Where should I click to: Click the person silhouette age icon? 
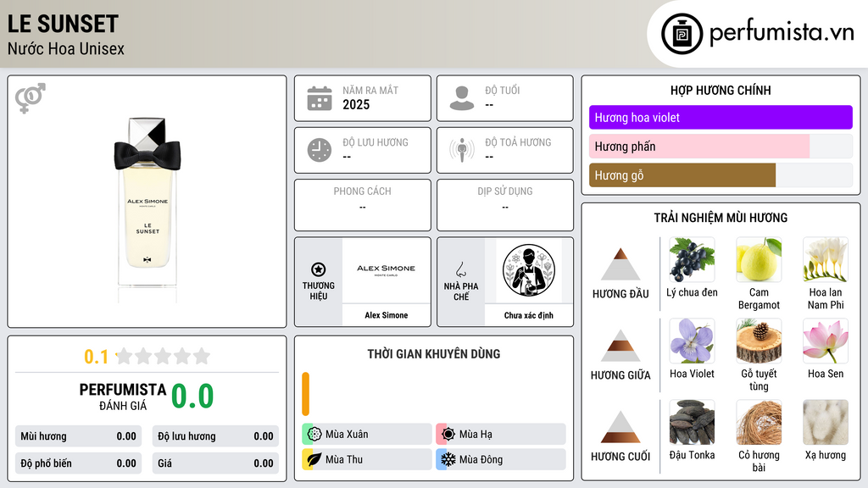pyautogui.click(x=462, y=98)
